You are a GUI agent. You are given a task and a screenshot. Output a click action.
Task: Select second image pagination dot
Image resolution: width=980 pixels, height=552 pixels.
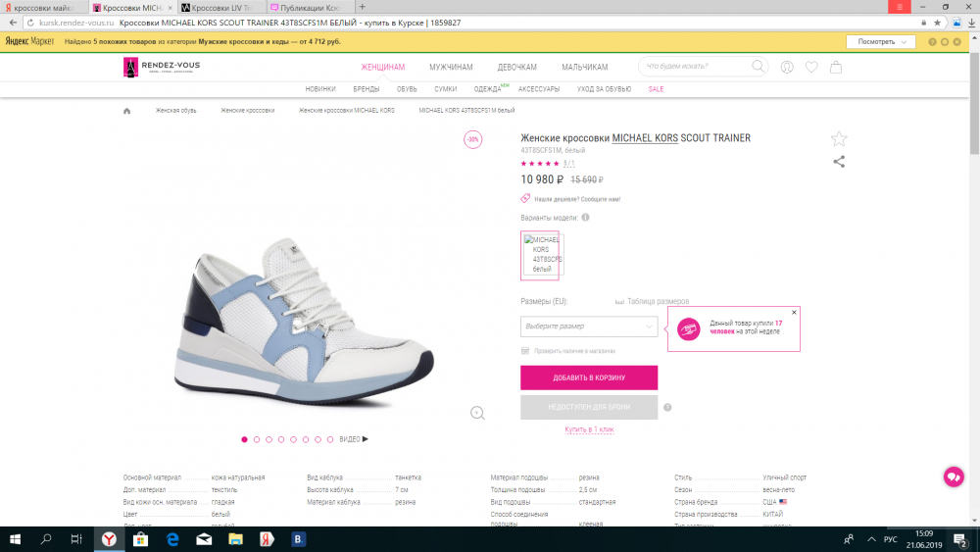tap(257, 439)
